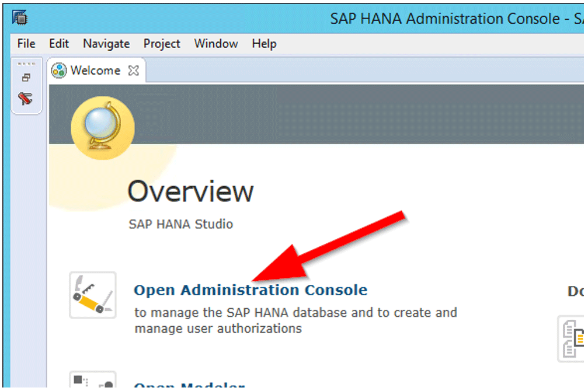Open the Window menu
The height and width of the screenshot is (391, 588).
(x=215, y=44)
